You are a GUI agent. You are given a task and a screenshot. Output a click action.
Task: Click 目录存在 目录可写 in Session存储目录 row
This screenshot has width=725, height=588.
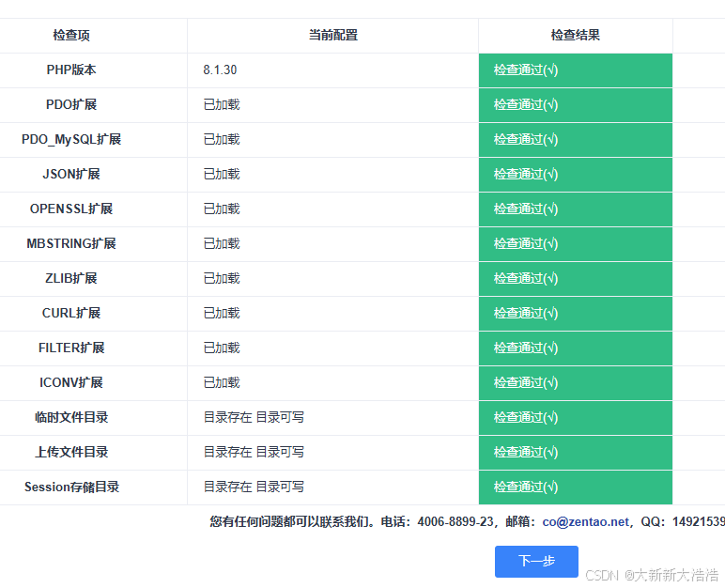click(x=254, y=487)
